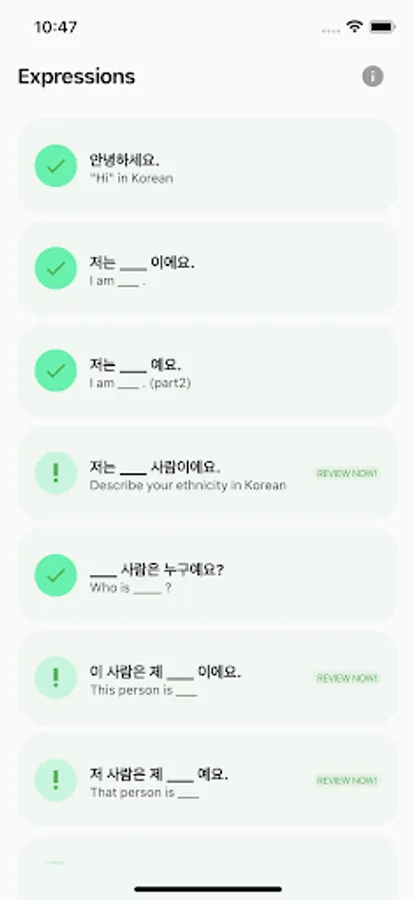415x900 pixels.
Task: Open the "I am ___ . (part2)" card
Action: tap(208, 371)
